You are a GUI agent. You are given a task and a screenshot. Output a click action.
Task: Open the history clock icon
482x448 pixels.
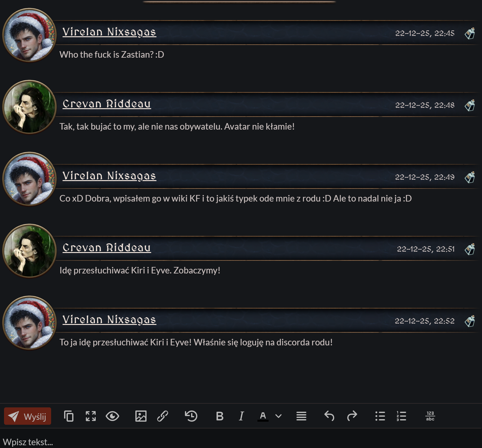coord(191,416)
